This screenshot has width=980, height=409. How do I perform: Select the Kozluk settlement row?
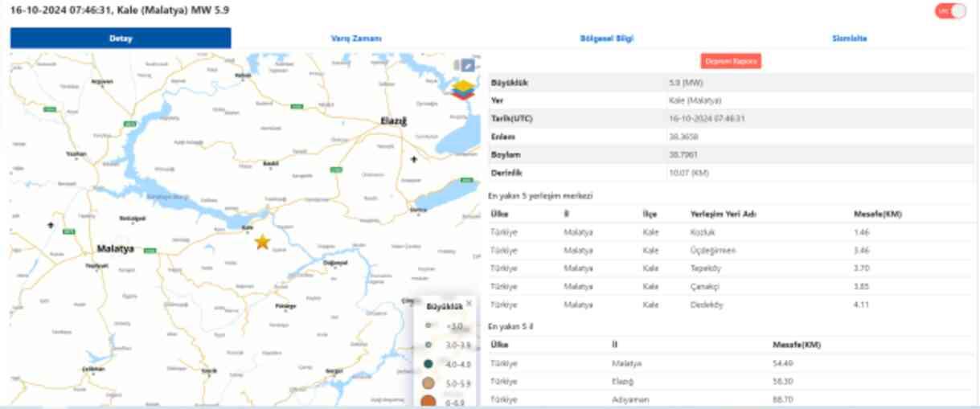pyautogui.click(x=702, y=232)
